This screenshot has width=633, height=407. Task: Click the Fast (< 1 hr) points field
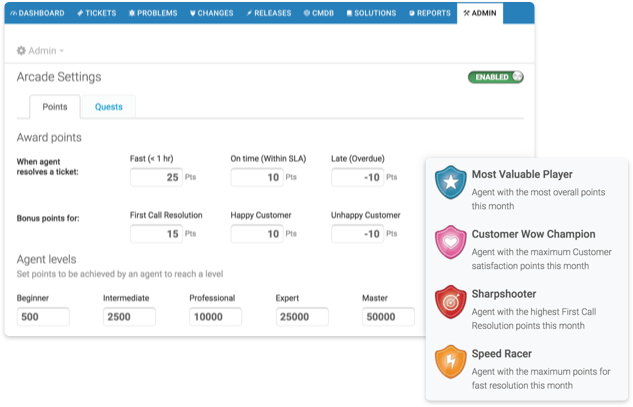point(155,177)
